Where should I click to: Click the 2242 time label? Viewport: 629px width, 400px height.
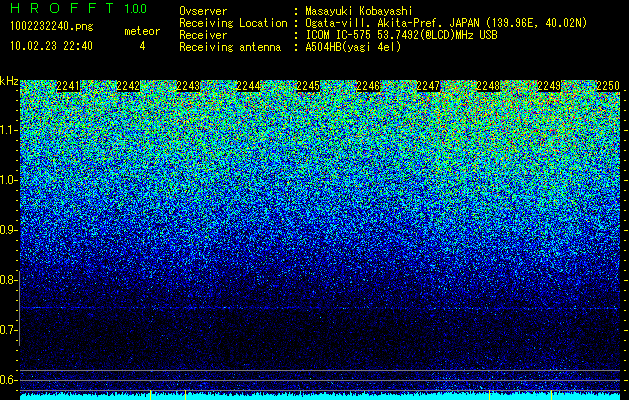(128, 86)
